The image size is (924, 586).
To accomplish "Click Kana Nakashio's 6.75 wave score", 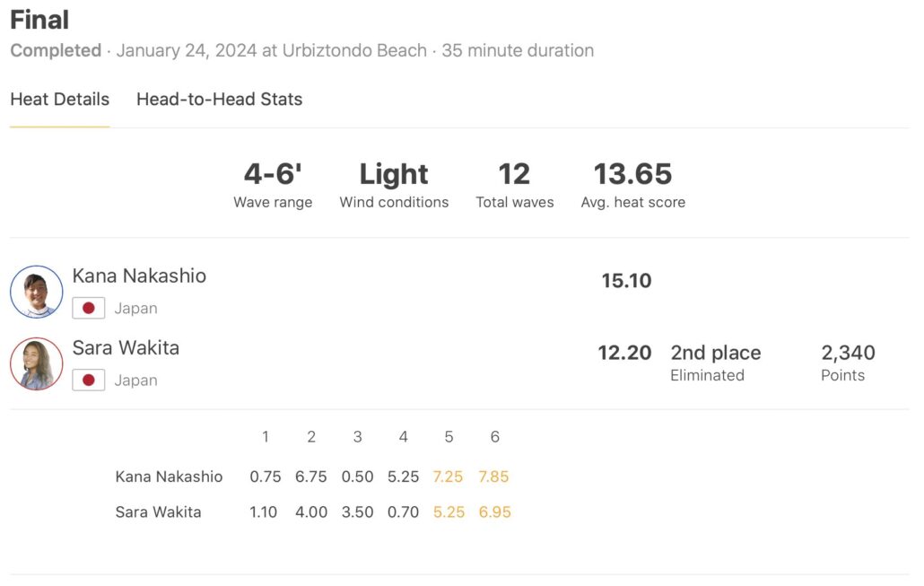I will click(x=311, y=477).
